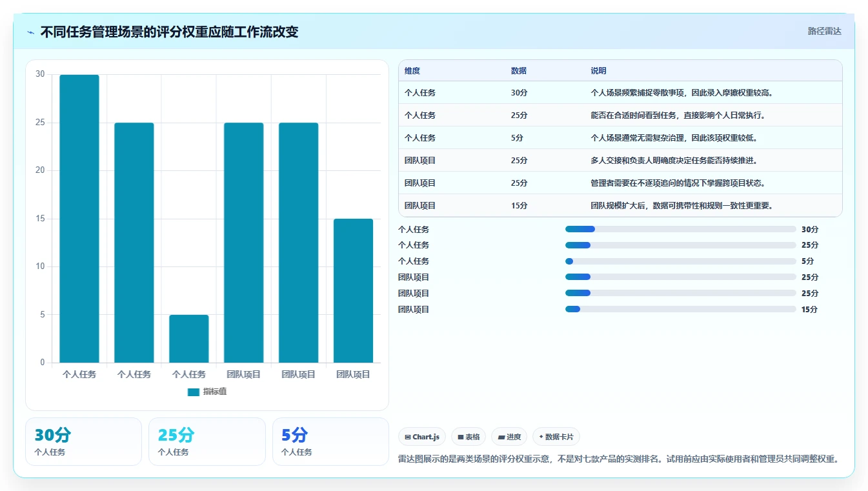Click the table description 团队规模扩大后，数据可携带性和规则一致性更重要。
Viewport: 868px width, 491px height.
pos(681,206)
